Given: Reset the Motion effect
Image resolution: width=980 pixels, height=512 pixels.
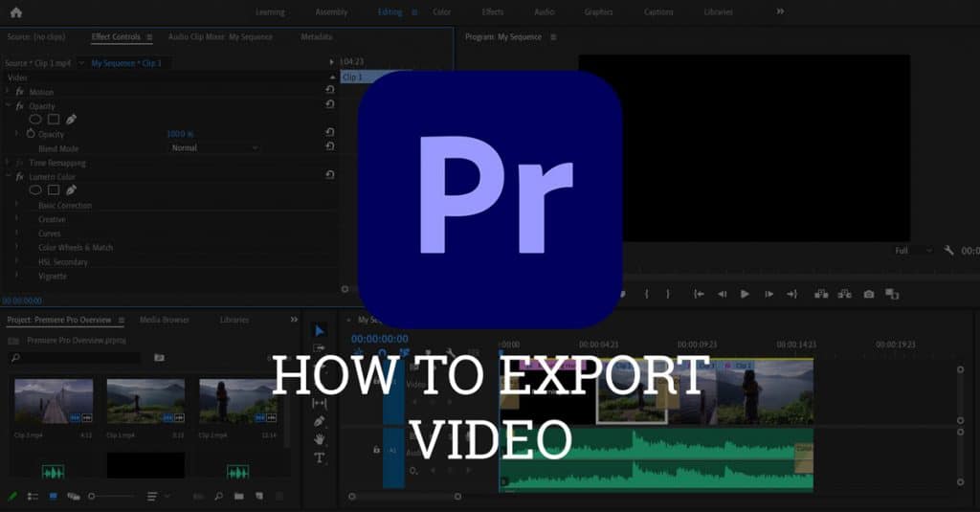Looking at the screenshot, I should (330, 90).
